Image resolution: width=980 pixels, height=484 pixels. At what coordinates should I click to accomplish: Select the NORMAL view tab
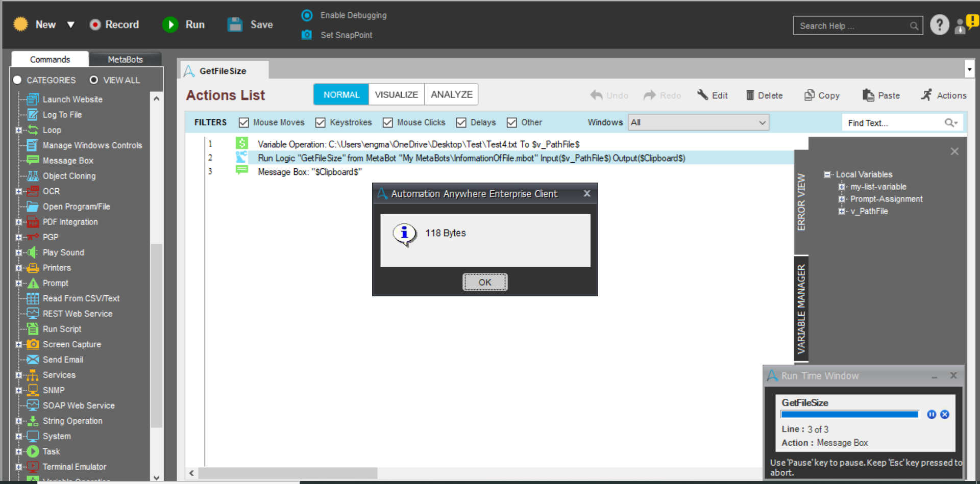pos(341,94)
